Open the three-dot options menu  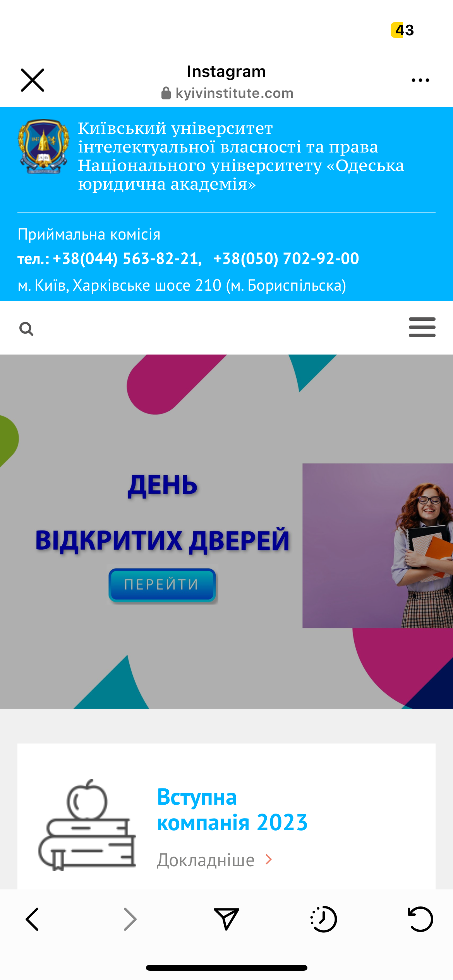pos(420,80)
